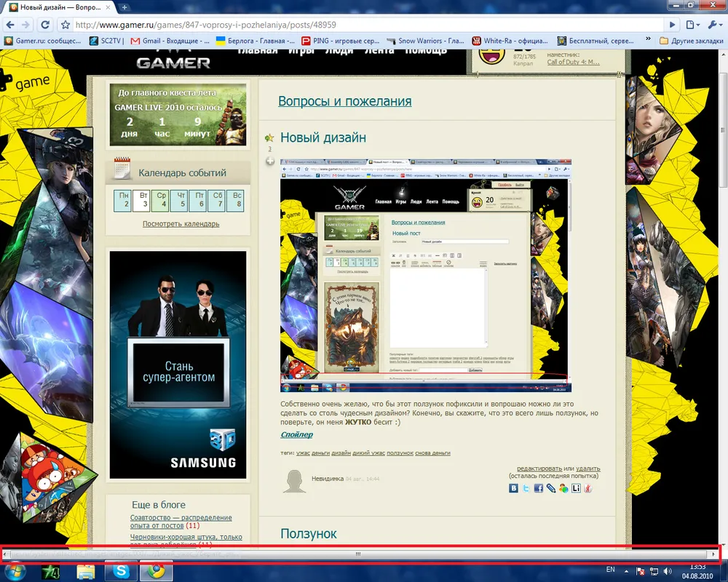
Task: Open Бесплатный серве bookmark
Action: tap(596, 41)
